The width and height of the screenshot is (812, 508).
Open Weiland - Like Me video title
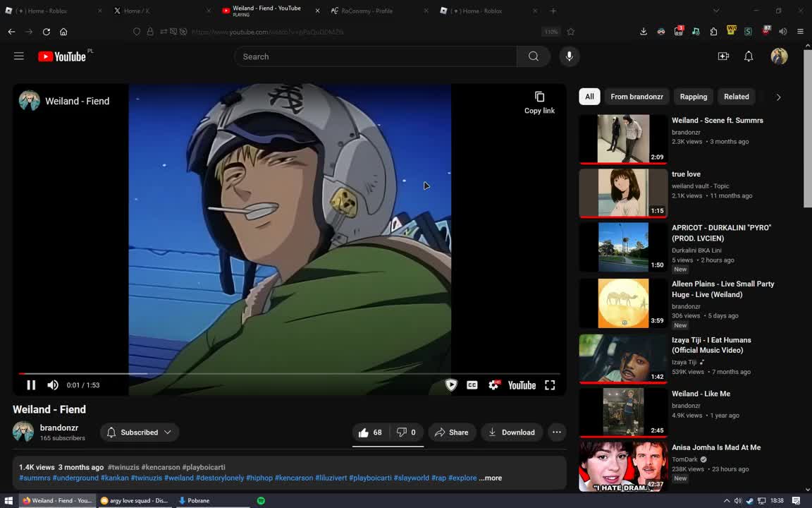click(x=701, y=394)
